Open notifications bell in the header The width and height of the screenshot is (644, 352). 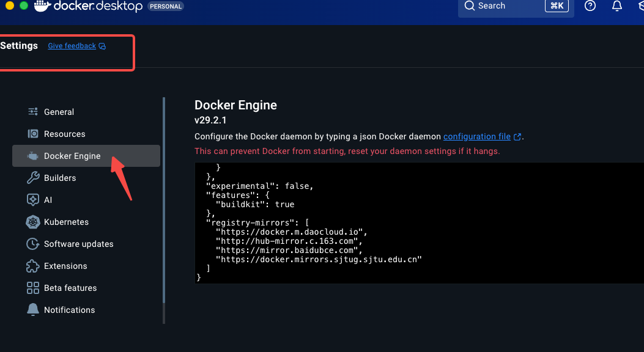[x=617, y=5]
